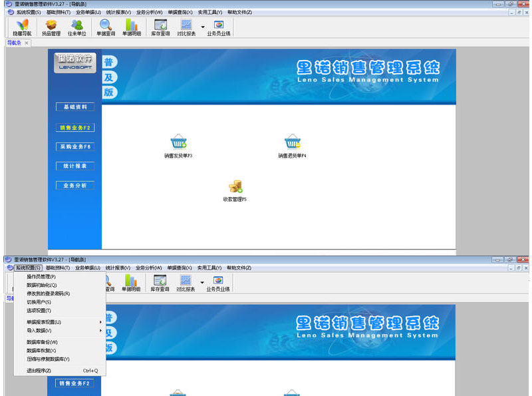Screen dimensions: 532x396
Task: Expand 导入数据(V) submenu
Action: pyautogui.click(x=60, y=331)
